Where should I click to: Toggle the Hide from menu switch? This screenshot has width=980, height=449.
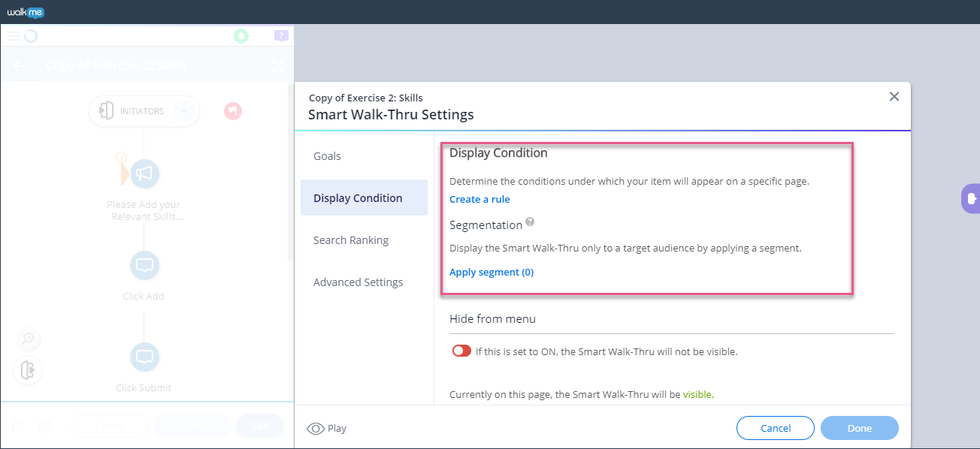point(461,351)
